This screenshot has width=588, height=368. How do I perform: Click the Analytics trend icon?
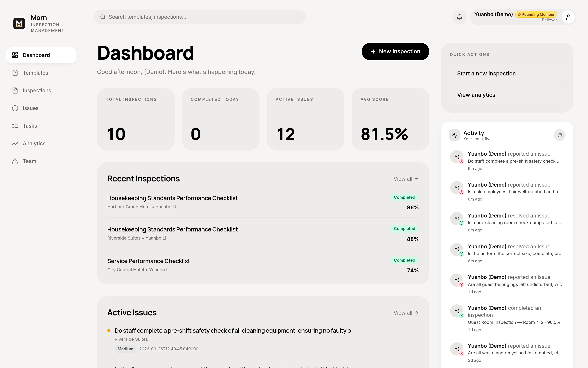click(x=15, y=143)
